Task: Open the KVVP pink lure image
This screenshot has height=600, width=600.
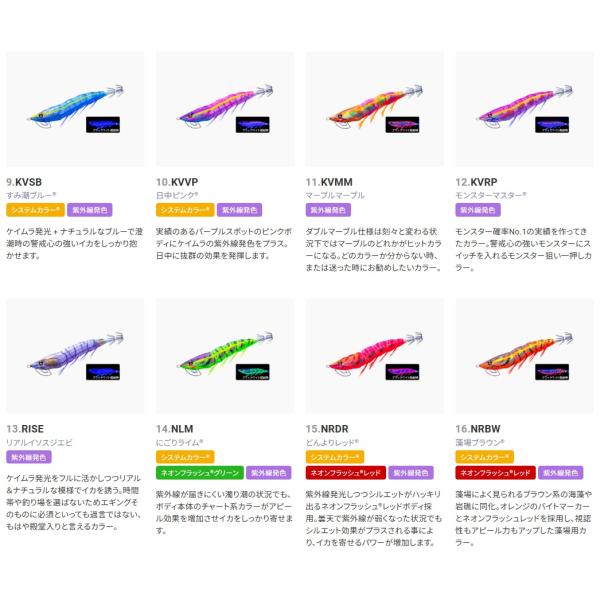Action: (225, 109)
